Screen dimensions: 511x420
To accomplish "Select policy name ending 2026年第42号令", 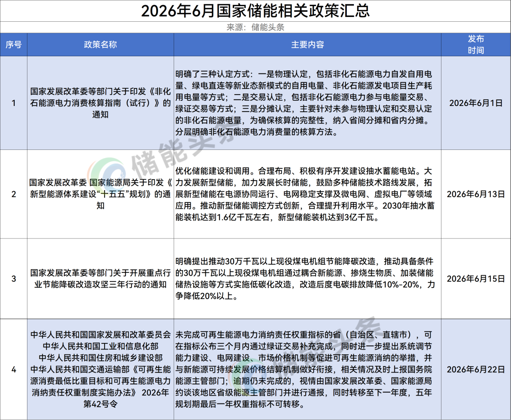I will pos(100,369).
